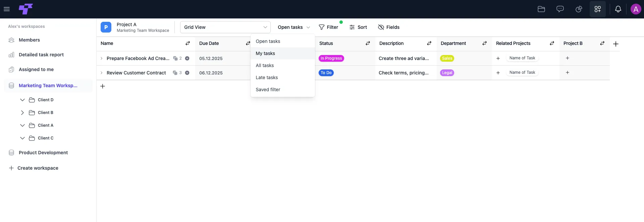The width and height of the screenshot is (644, 222).
Task: Expand the Client B folder
Action: coord(22,113)
